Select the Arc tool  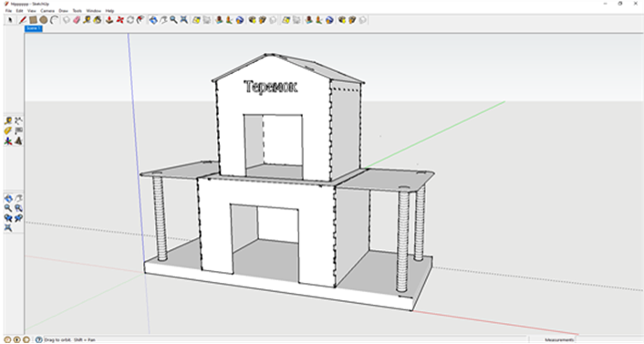coord(54,20)
